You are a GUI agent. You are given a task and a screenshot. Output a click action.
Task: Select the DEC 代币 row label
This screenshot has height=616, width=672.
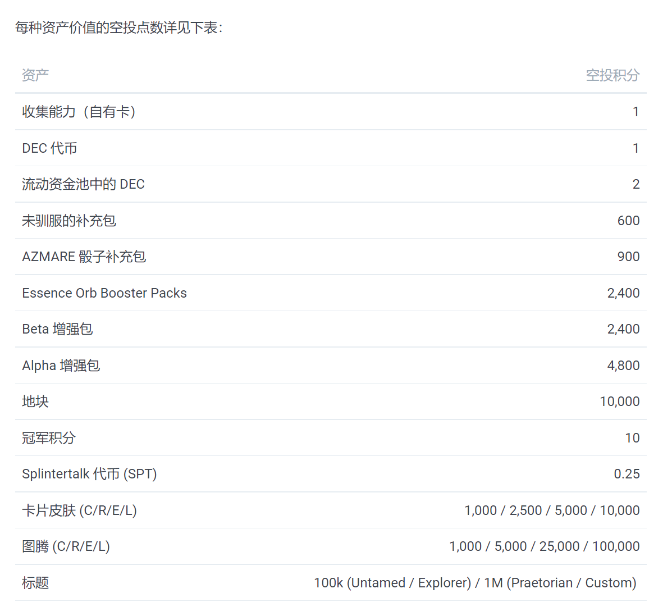click(x=49, y=148)
